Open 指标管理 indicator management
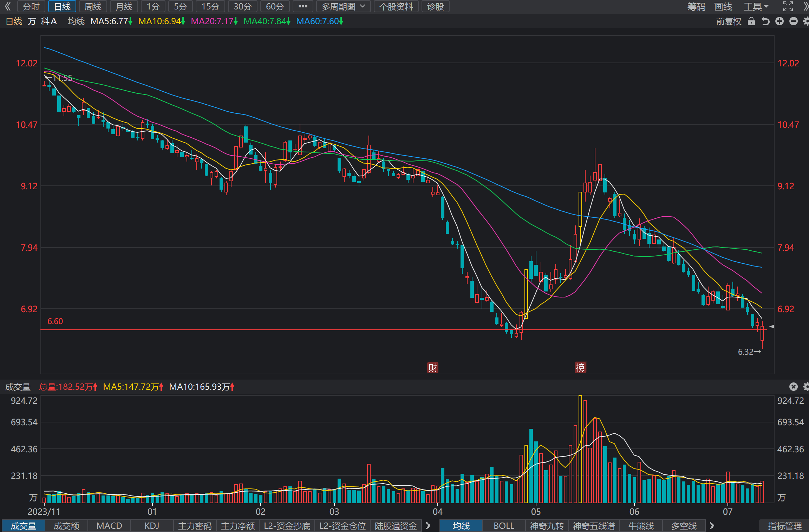The width and height of the screenshot is (809, 532). coord(785,526)
